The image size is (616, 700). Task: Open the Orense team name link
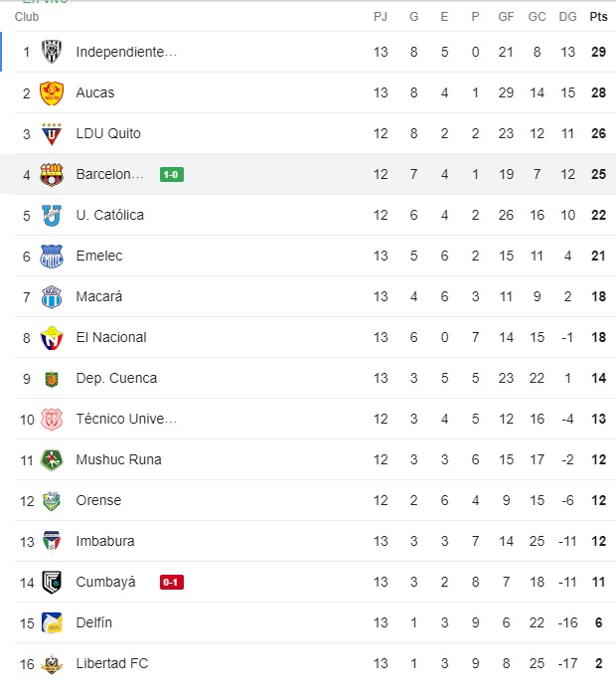[99, 500]
